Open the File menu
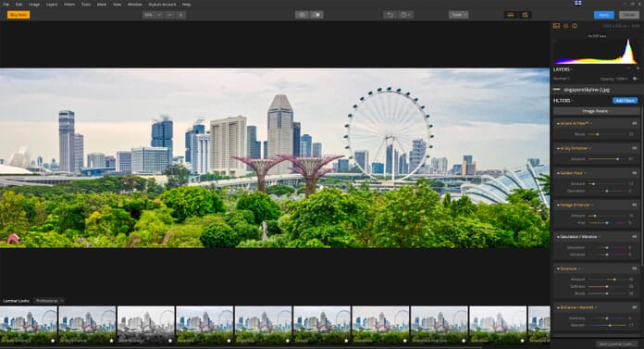 pos(6,4)
